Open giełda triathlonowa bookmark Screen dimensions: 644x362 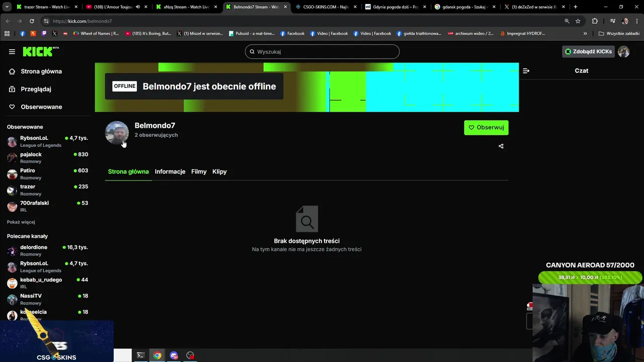[x=419, y=33]
